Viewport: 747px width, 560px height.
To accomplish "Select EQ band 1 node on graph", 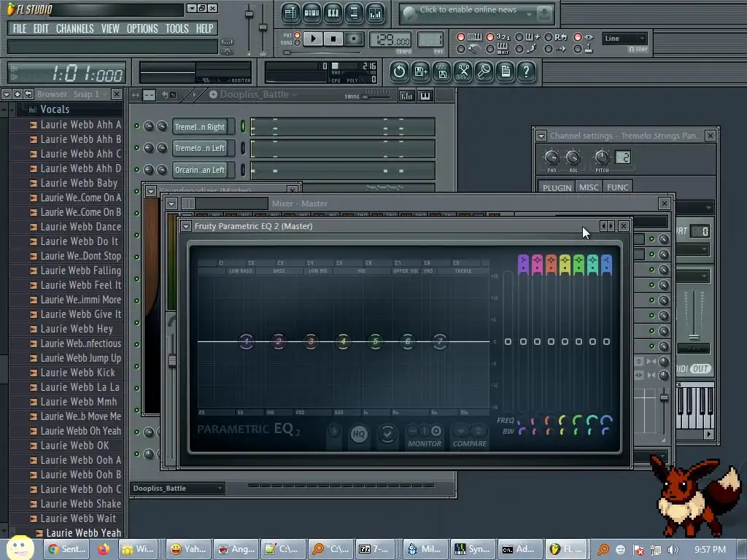I will (247, 341).
